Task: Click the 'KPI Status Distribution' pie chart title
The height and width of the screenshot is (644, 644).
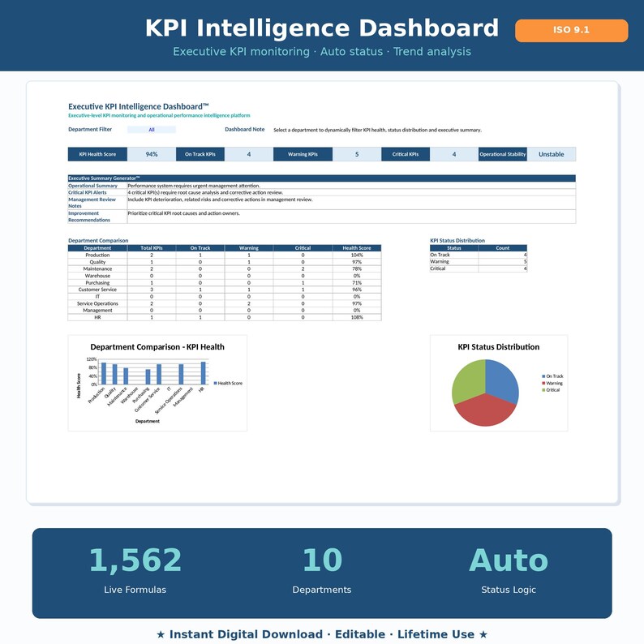Action: (499, 347)
